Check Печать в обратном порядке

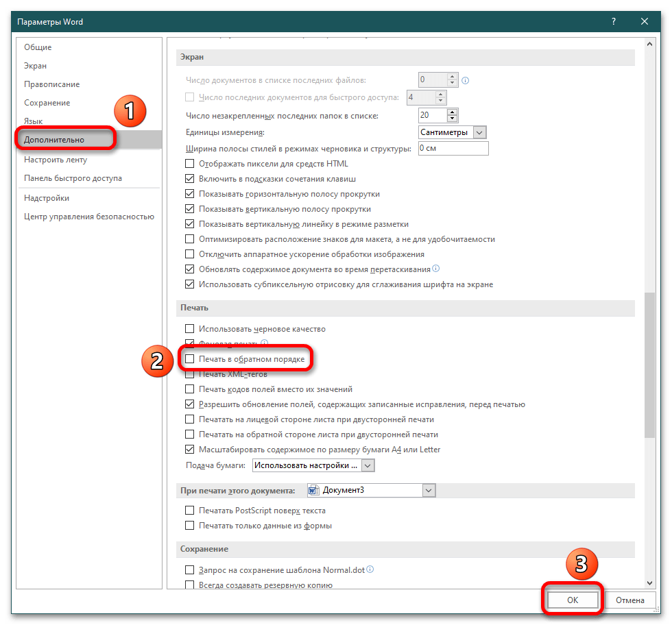coord(189,359)
